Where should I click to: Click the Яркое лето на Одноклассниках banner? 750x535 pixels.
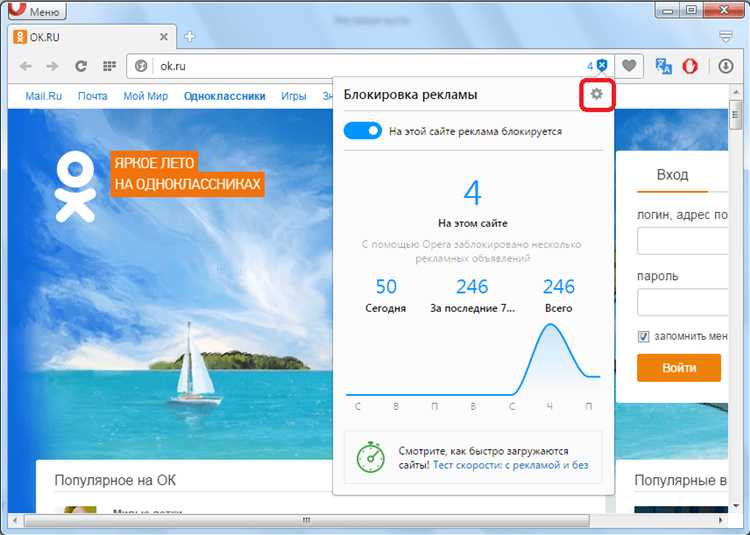[187, 174]
